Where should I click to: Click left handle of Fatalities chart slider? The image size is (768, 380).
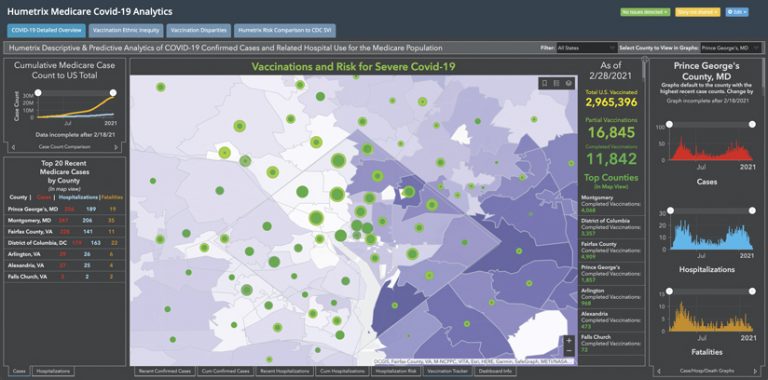[669, 291]
